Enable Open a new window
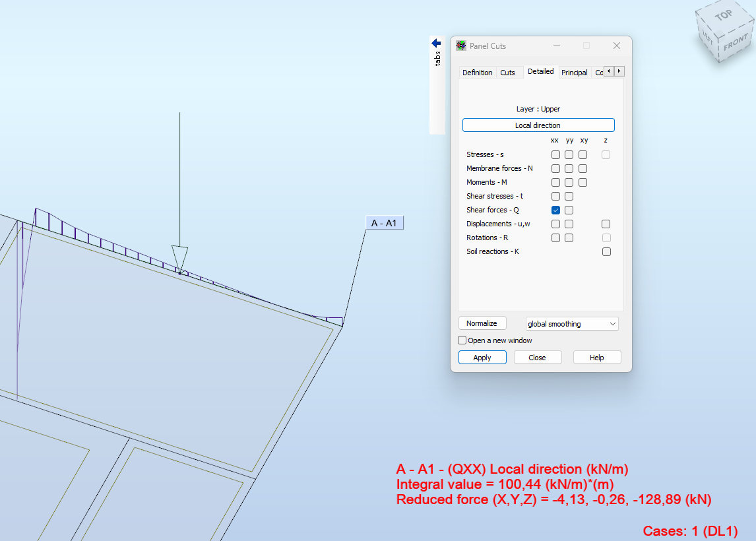 (462, 340)
